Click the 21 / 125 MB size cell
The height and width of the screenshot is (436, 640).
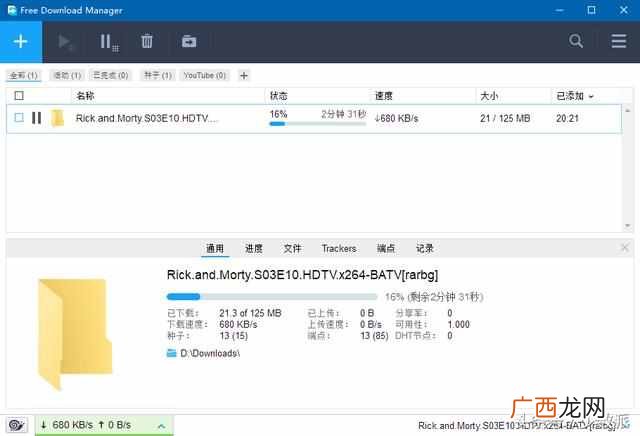point(505,118)
